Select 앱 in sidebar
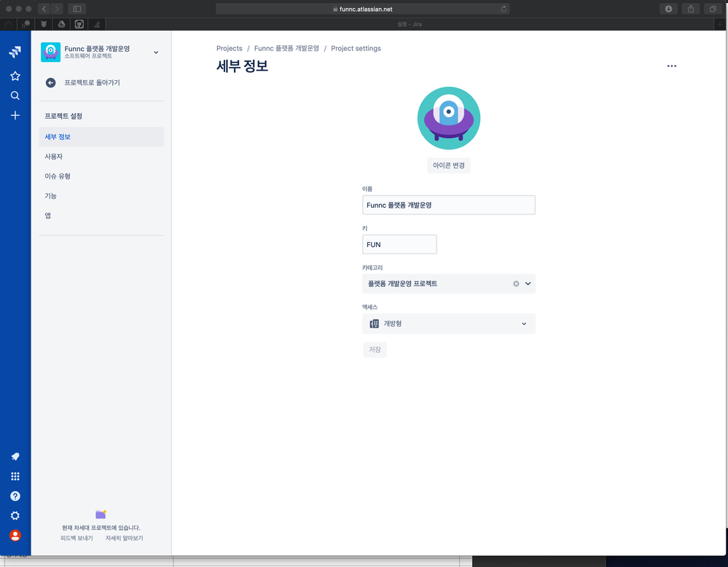The width and height of the screenshot is (728, 567). pyautogui.click(x=101, y=216)
